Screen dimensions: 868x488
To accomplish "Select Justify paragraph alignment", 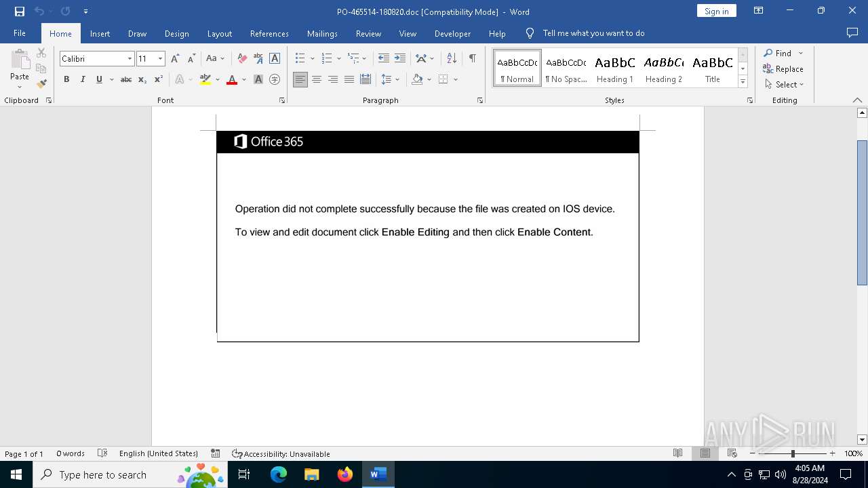I will point(349,79).
